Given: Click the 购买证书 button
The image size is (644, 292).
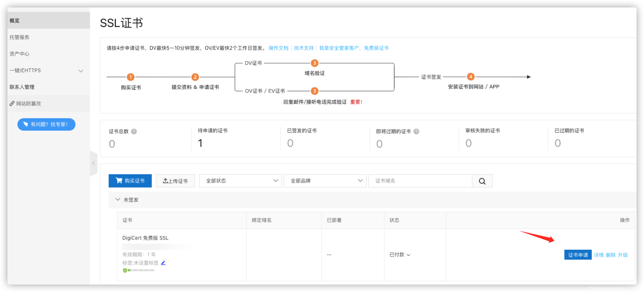Looking at the screenshot, I should click(x=130, y=181).
